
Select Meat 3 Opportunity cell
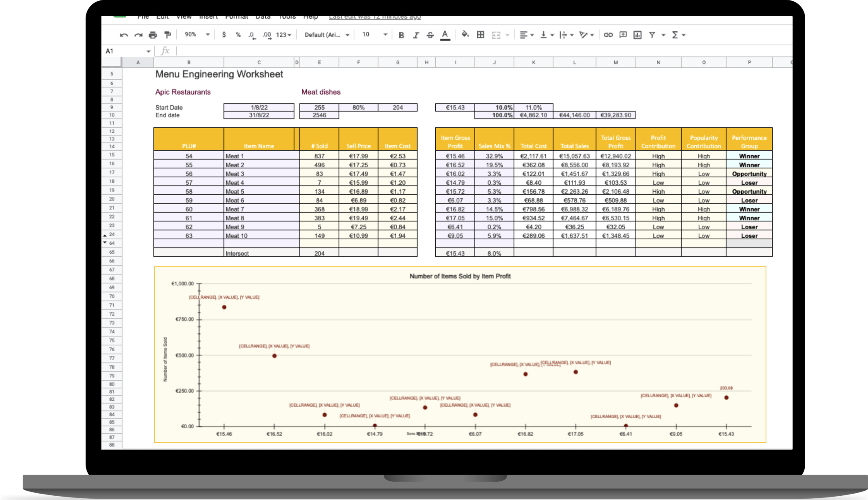(749, 174)
